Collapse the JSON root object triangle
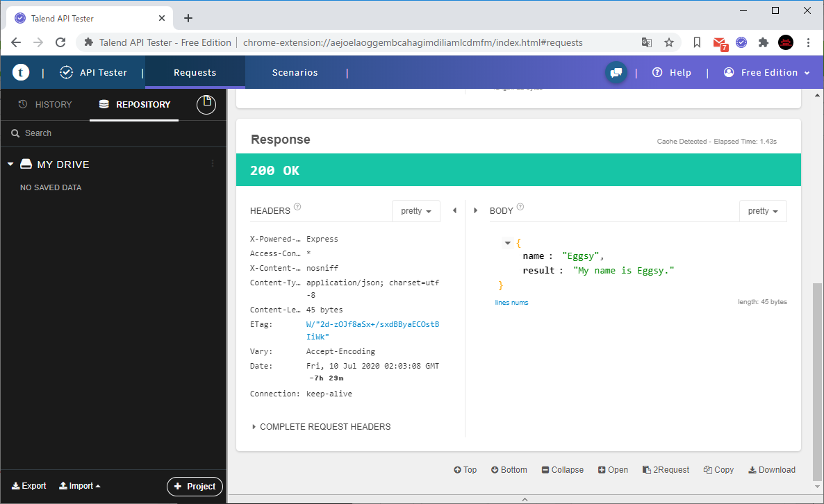The height and width of the screenshot is (504, 824). 508,243
